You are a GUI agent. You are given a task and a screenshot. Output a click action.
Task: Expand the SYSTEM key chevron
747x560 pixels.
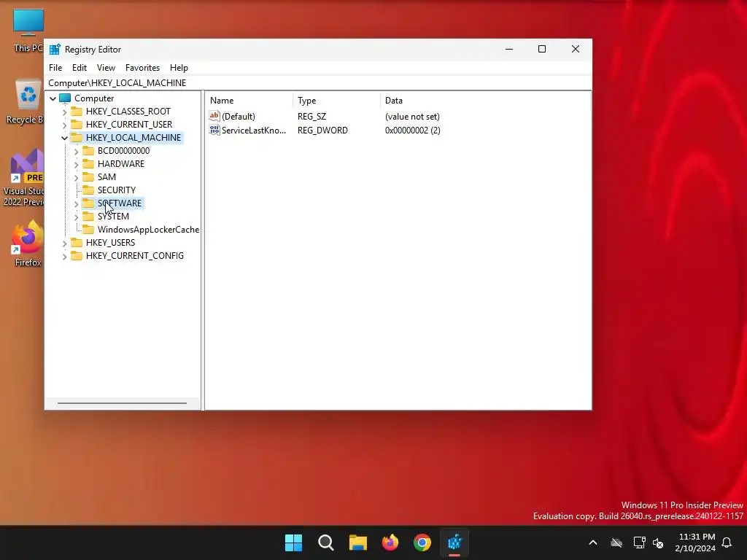pyautogui.click(x=76, y=217)
